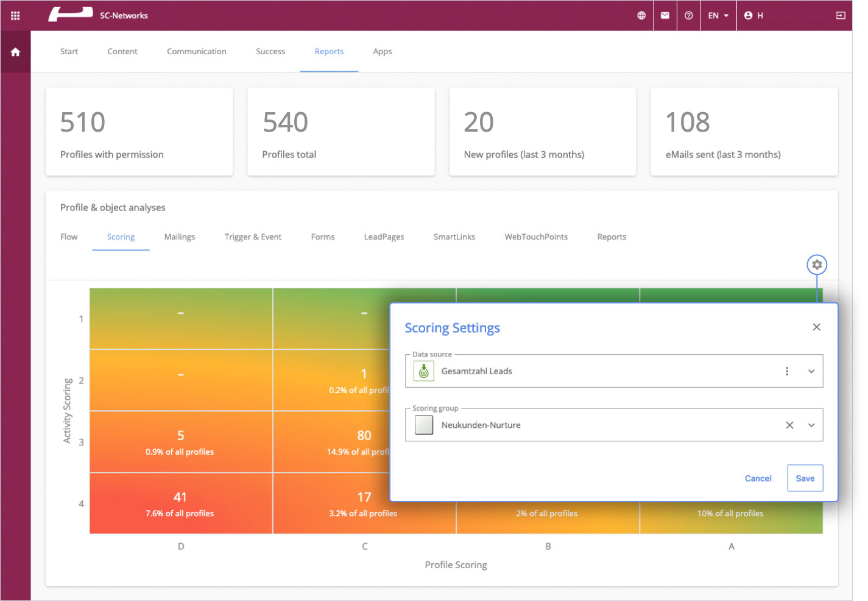This screenshot has height=601, width=868.
Task: Open the help question mark icon
Action: (x=688, y=16)
